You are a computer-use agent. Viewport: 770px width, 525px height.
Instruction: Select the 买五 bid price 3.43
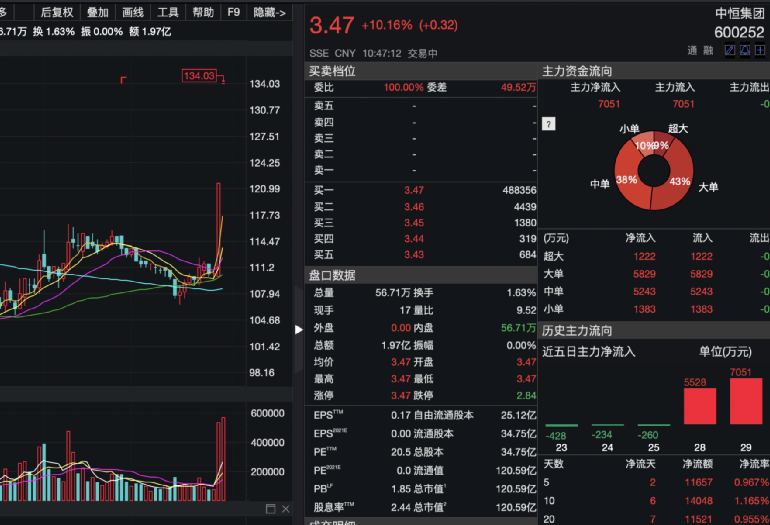(x=414, y=254)
